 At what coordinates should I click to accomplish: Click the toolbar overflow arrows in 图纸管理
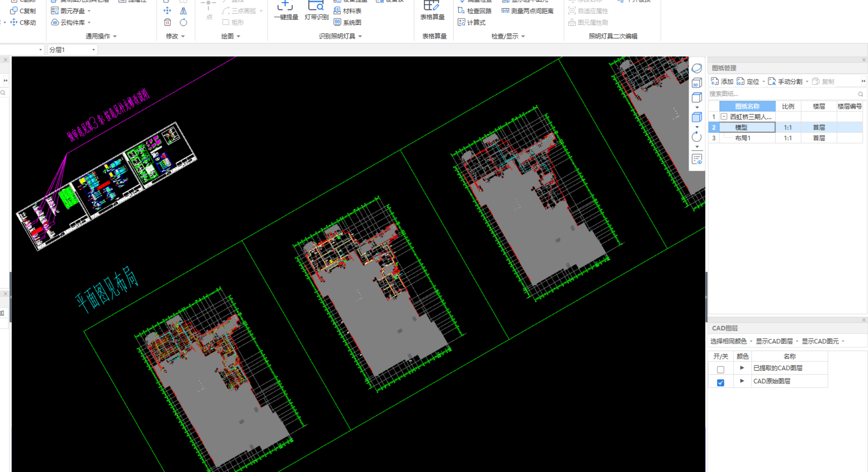pos(864,81)
